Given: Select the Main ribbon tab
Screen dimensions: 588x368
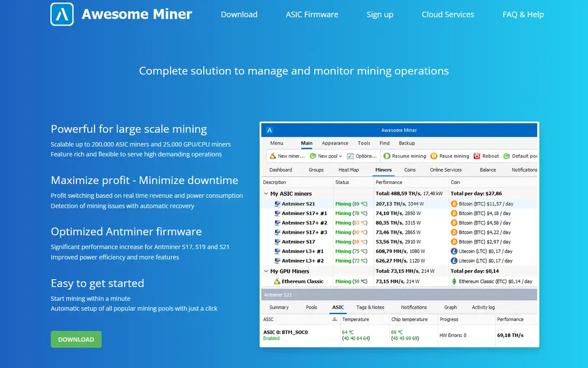Looking at the screenshot, I should tap(306, 143).
